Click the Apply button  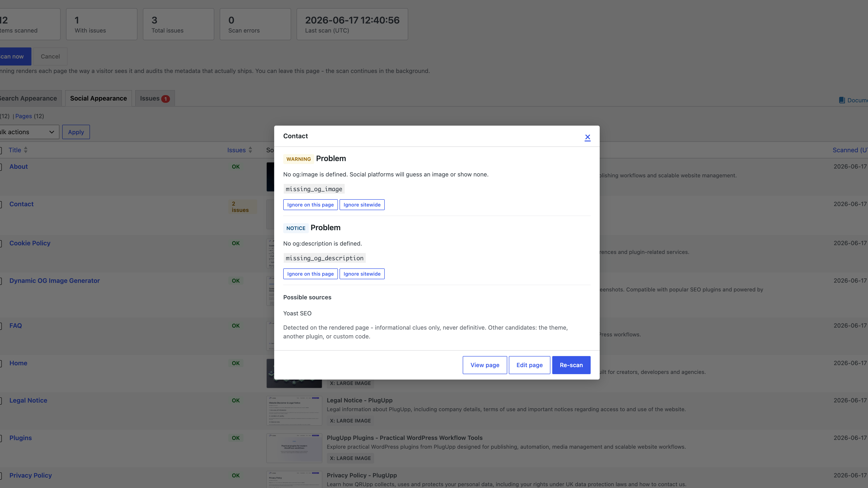(x=76, y=132)
